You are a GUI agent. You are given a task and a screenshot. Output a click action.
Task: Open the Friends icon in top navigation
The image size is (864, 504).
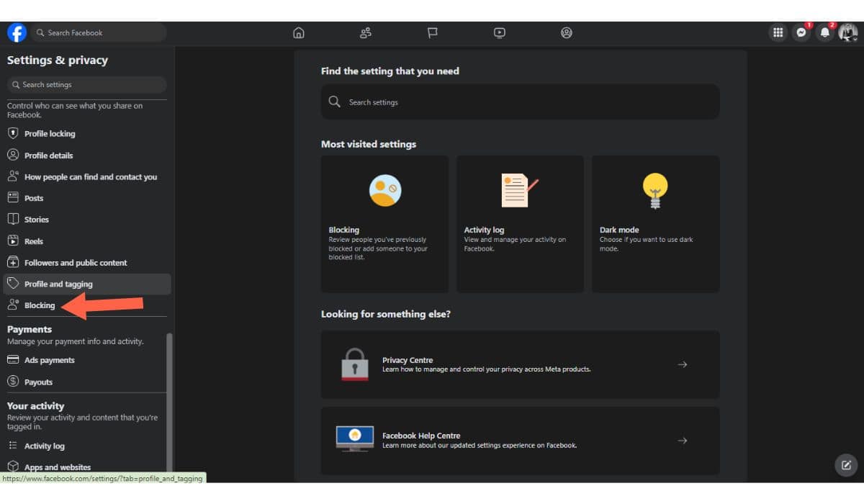pyautogui.click(x=366, y=32)
